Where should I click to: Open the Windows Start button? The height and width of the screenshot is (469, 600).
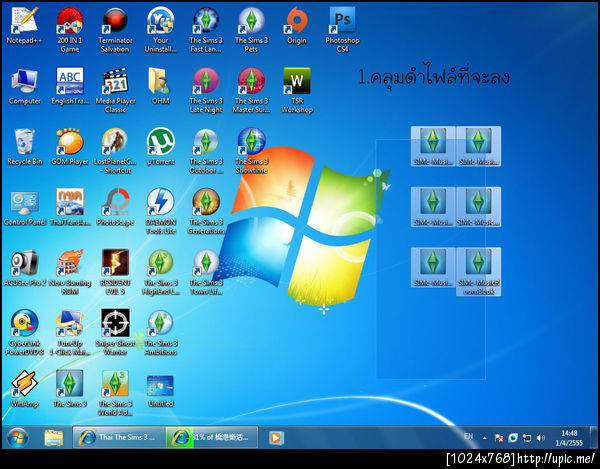18,438
